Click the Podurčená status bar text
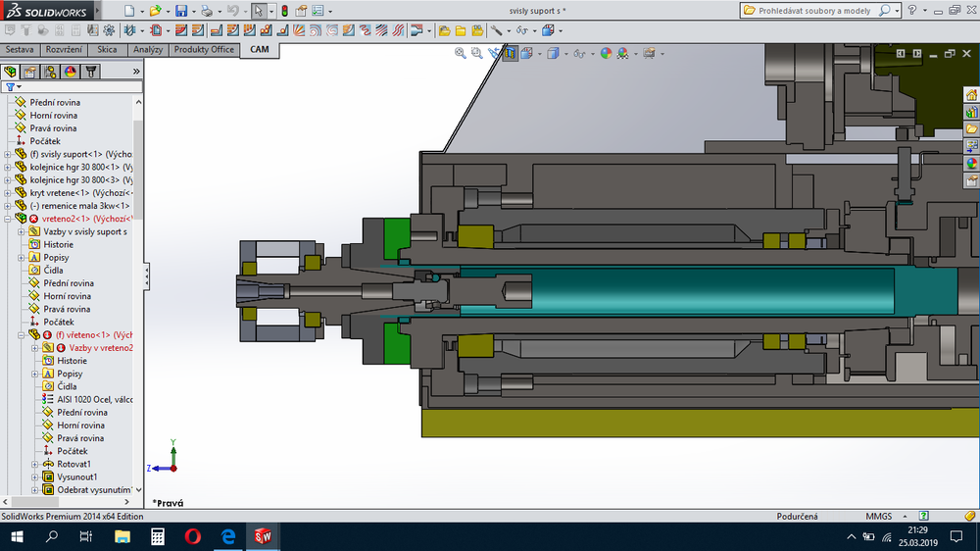Viewport: 980px width, 551px height. [797, 516]
